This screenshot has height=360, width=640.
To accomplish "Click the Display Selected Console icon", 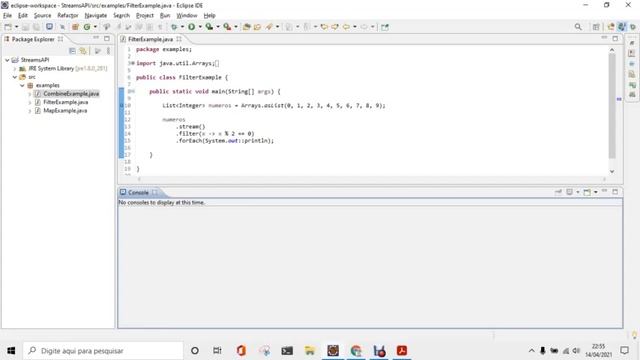I will pos(569,192).
